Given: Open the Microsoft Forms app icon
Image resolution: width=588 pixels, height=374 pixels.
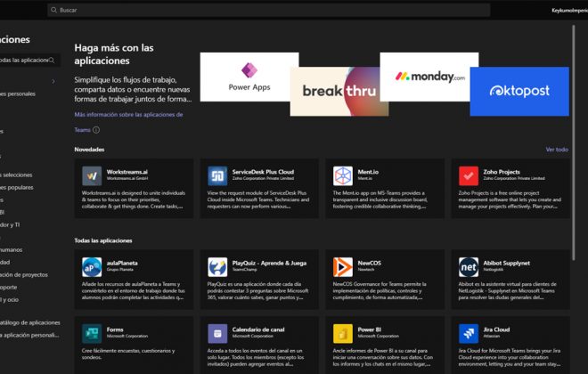Looking at the screenshot, I should coord(92,334).
